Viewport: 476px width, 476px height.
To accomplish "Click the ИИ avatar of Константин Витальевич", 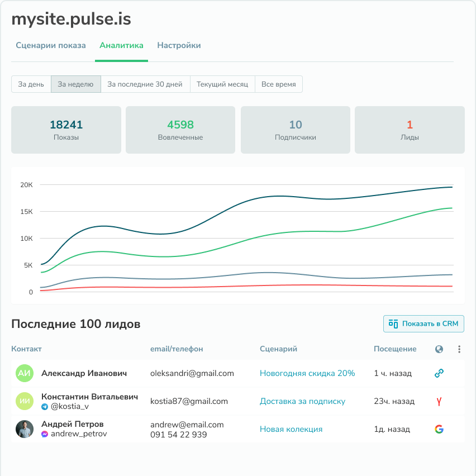I will click(x=24, y=401).
